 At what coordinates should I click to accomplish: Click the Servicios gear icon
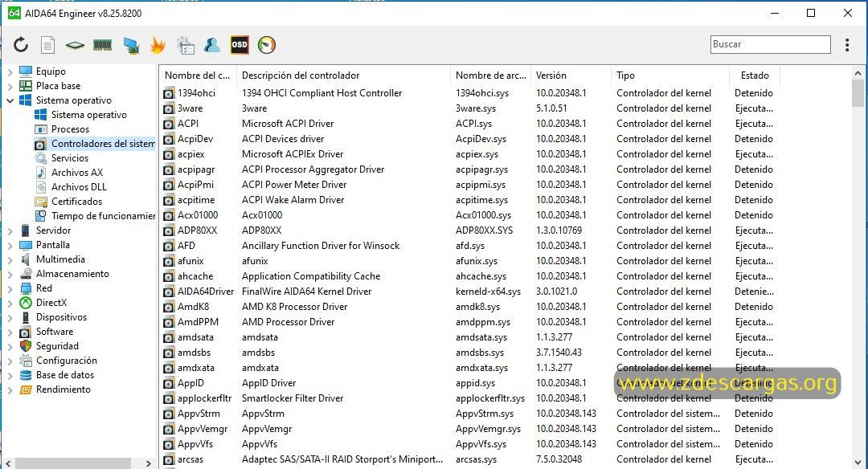[x=40, y=158]
